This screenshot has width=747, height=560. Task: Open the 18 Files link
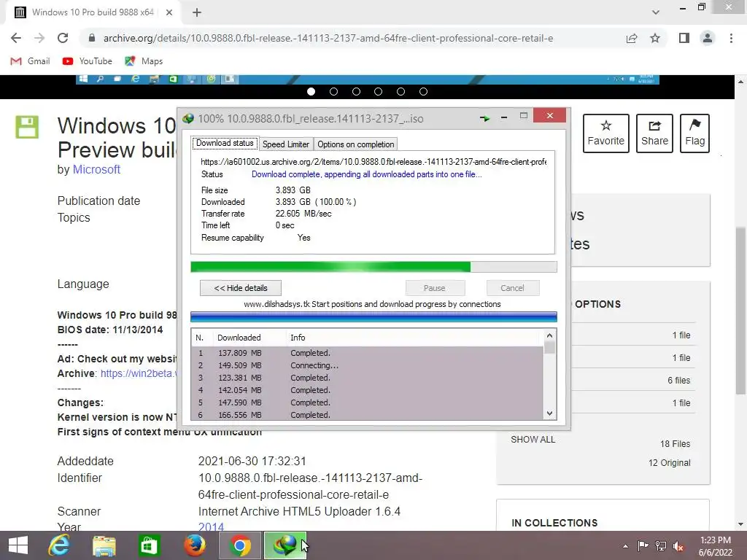[x=675, y=444]
